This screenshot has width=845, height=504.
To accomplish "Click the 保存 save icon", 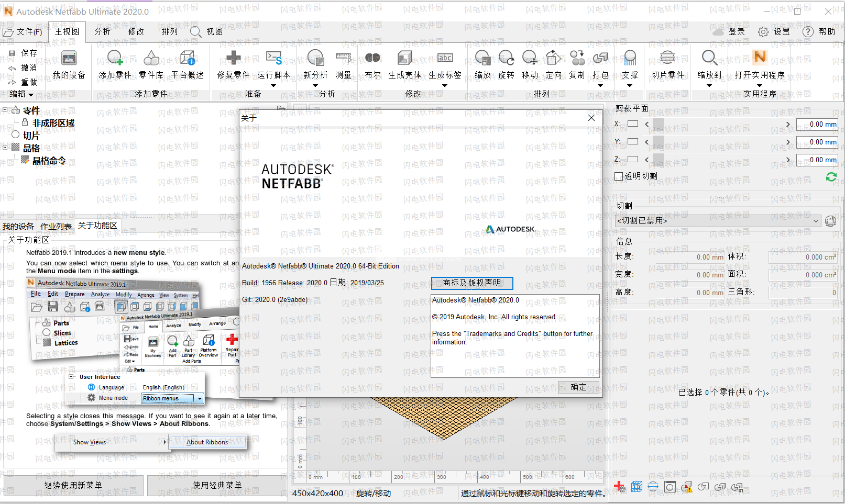I will pos(12,53).
